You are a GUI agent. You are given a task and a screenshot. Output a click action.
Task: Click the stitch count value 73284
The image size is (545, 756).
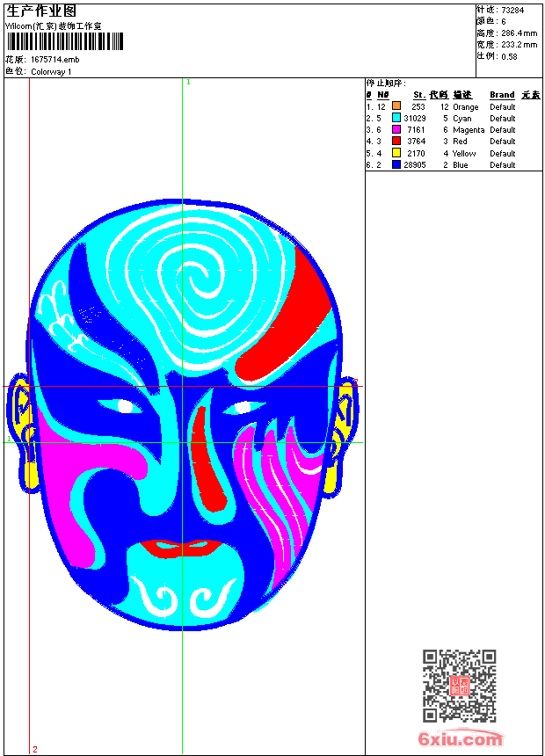click(x=512, y=10)
